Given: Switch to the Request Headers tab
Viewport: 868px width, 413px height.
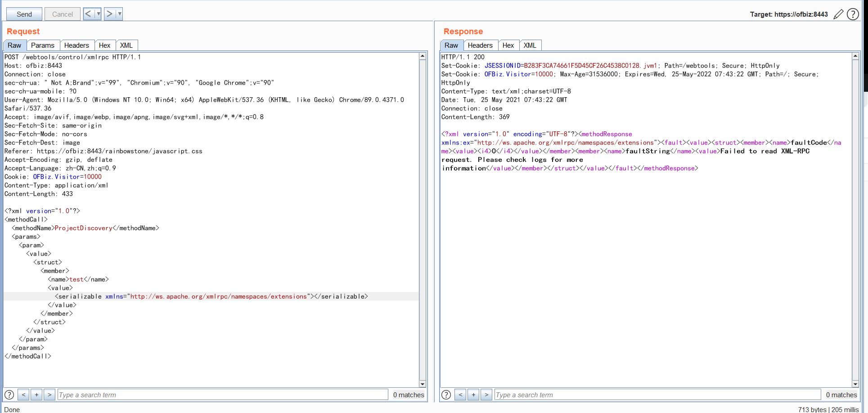Looking at the screenshot, I should point(76,45).
